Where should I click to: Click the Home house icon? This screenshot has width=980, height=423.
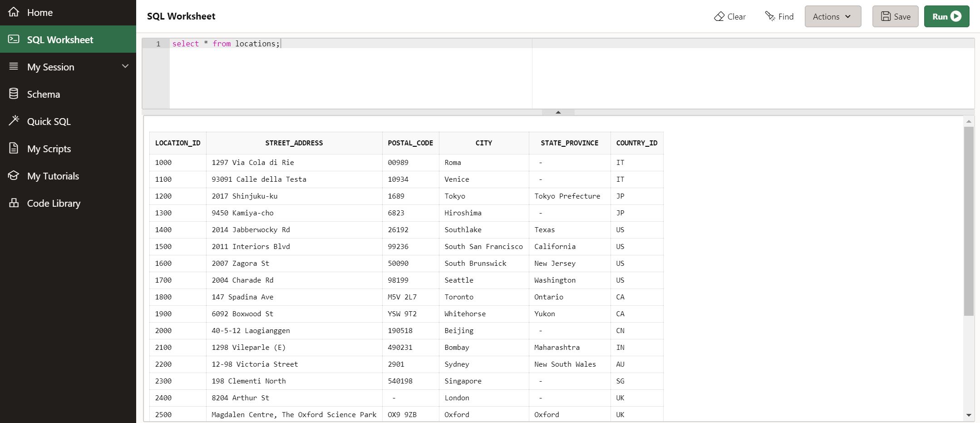14,12
